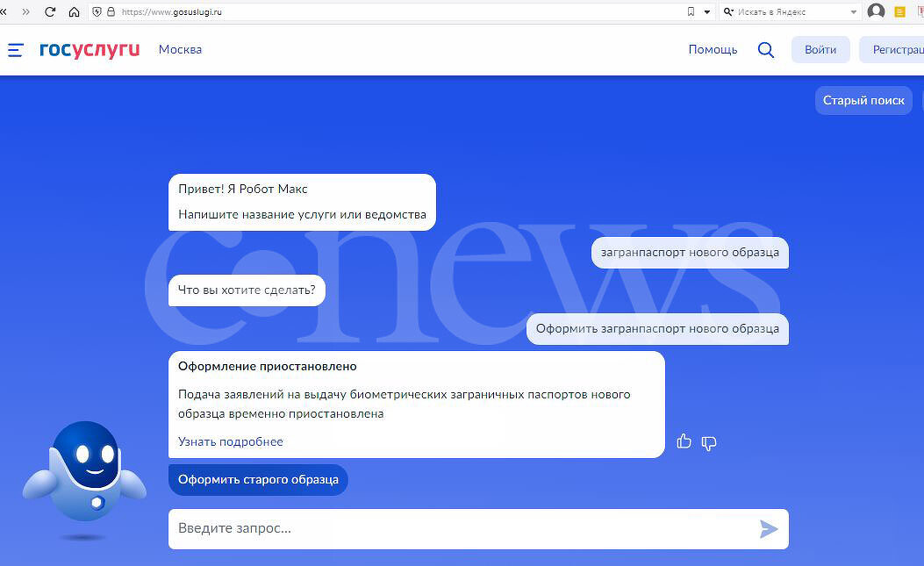Choose the Оформить старого образца suggestion
Viewport: 924px width, 566px height.
[x=258, y=480]
